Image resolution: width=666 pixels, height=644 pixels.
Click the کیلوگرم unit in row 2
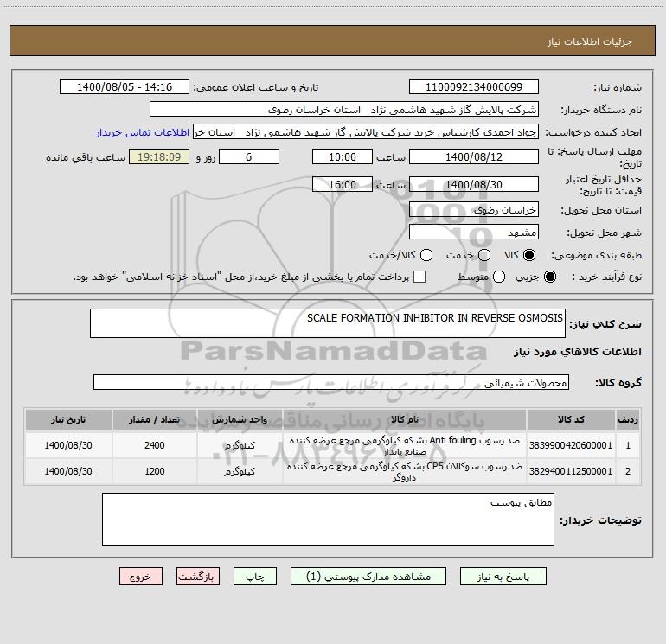pos(240,471)
